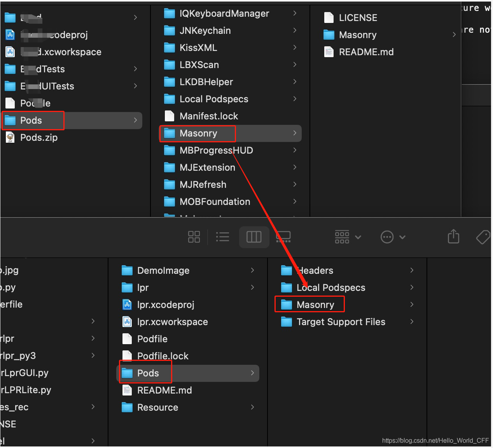Screen dimensions: 493x448
Task: Expand IQKeyboardManager folder chevron
Action: 295,13
